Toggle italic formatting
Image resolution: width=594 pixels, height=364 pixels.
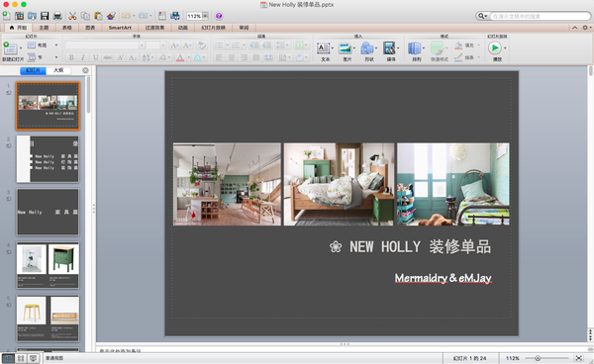(x=83, y=57)
